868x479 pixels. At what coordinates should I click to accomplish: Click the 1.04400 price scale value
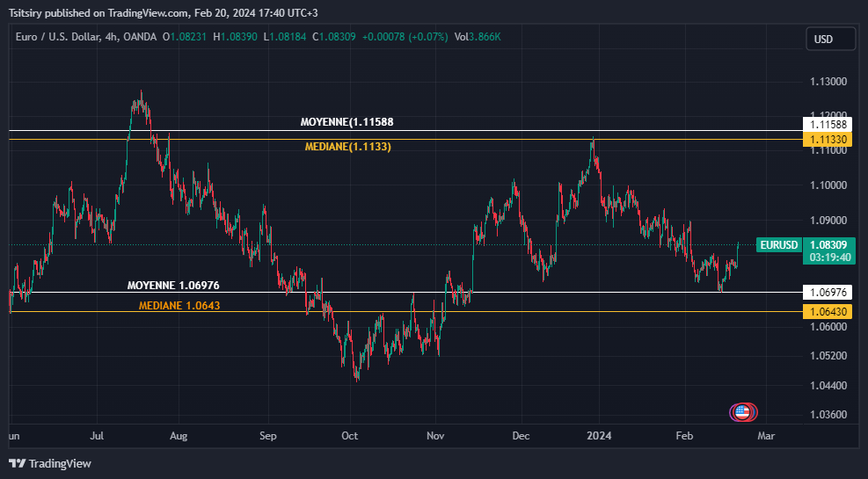coord(828,386)
